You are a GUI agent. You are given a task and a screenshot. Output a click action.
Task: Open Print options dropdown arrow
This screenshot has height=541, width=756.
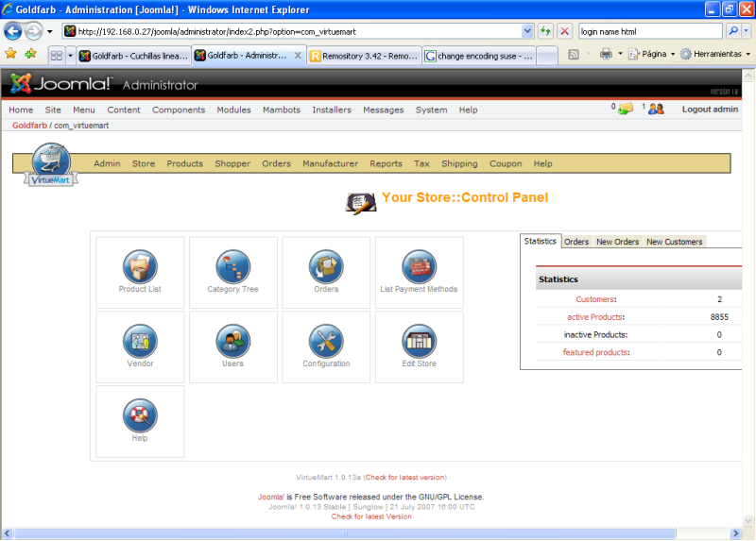pos(620,54)
